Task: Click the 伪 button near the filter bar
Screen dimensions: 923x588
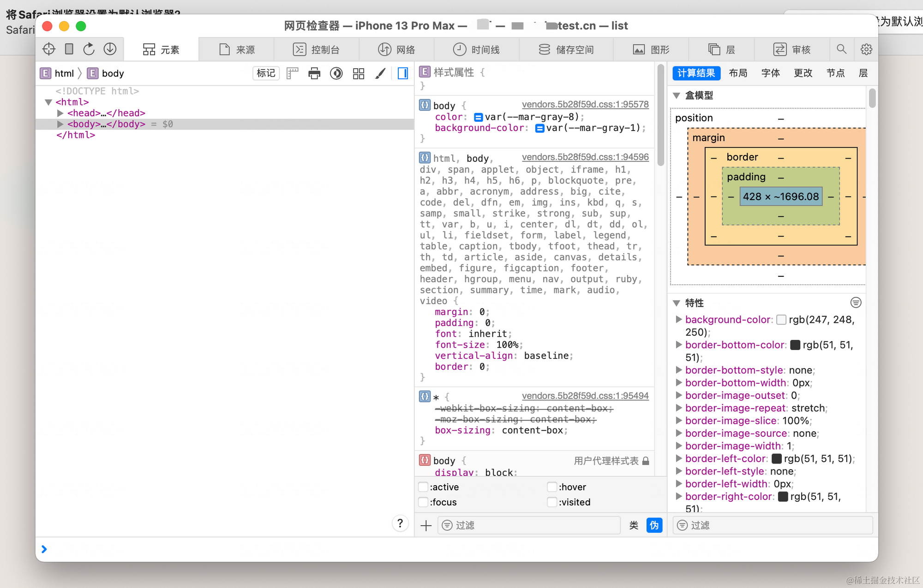Action: (x=654, y=525)
